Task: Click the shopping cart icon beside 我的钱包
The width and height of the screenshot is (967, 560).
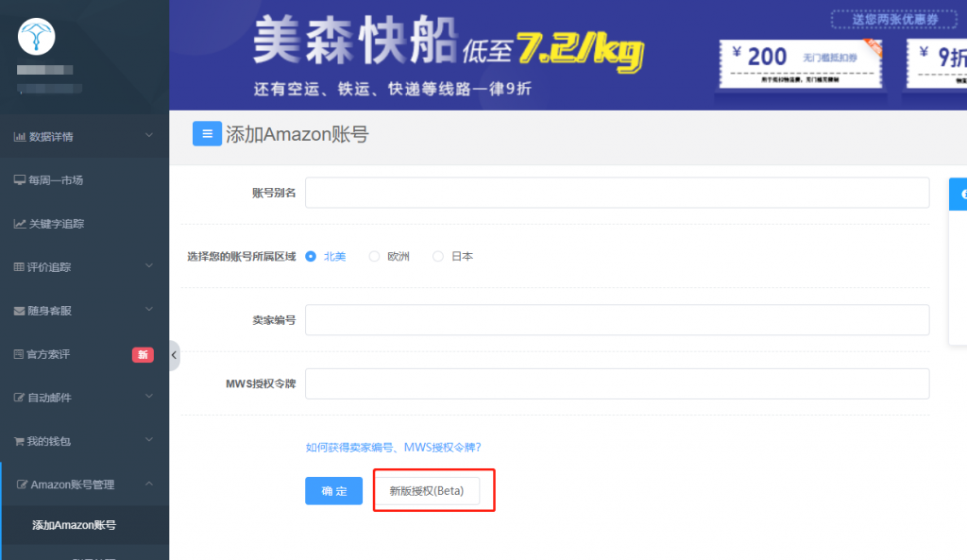Action: coord(19,441)
